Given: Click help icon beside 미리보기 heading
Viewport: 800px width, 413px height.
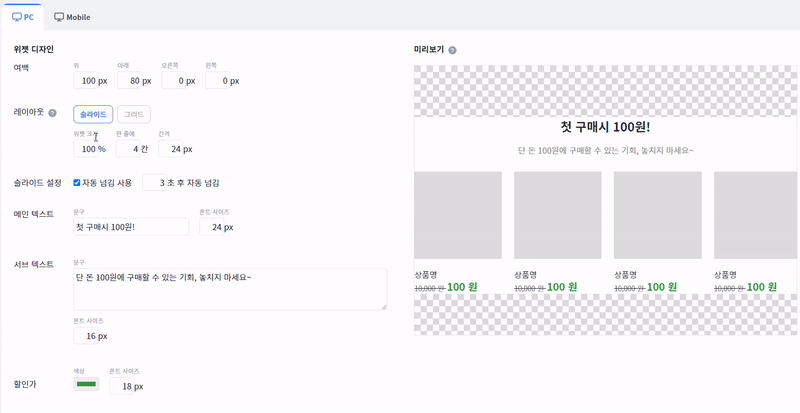Looking at the screenshot, I should pyautogui.click(x=453, y=50).
